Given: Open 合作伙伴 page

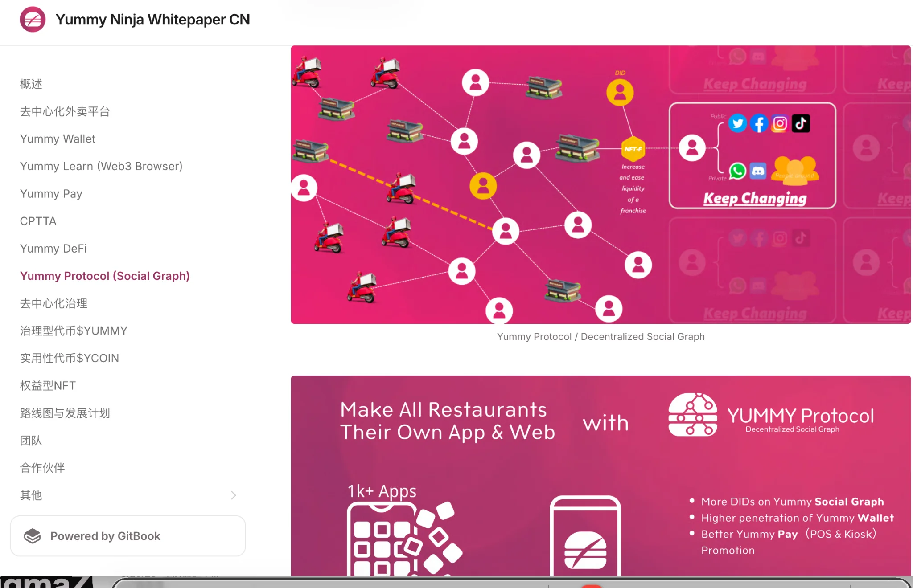Looking at the screenshot, I should [x=42, y=468].
